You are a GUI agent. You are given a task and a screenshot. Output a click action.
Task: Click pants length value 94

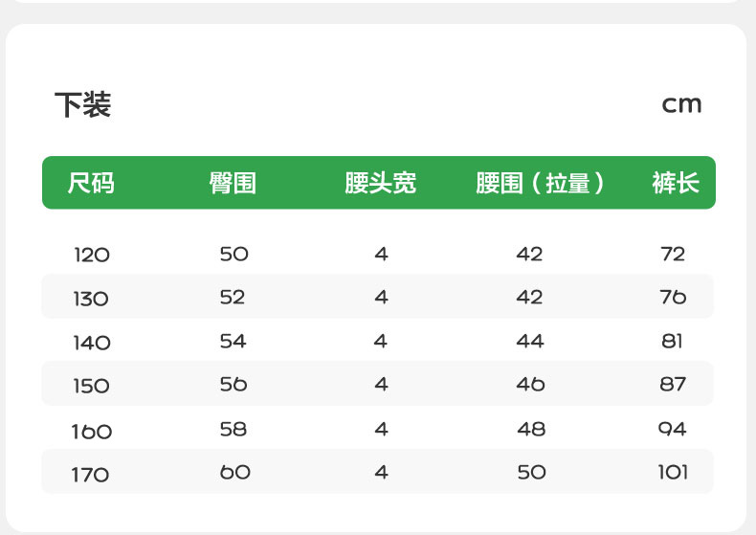(673, 429)
